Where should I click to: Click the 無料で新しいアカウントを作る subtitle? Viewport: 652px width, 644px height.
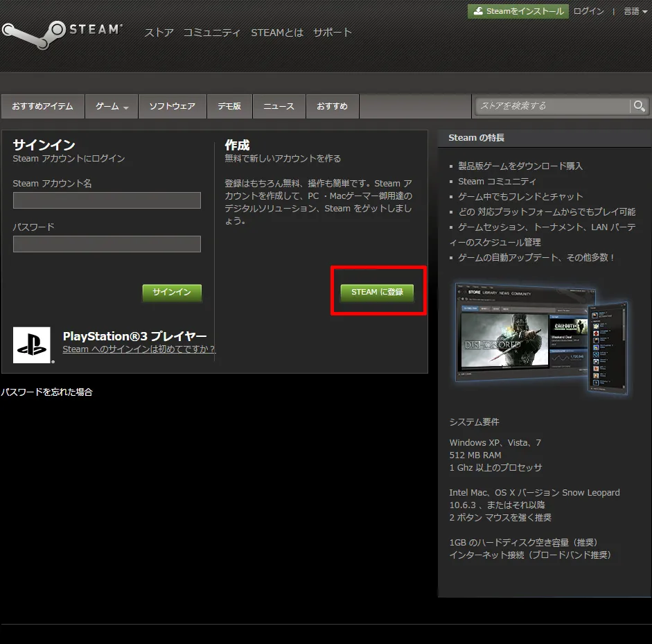[283, 159]
